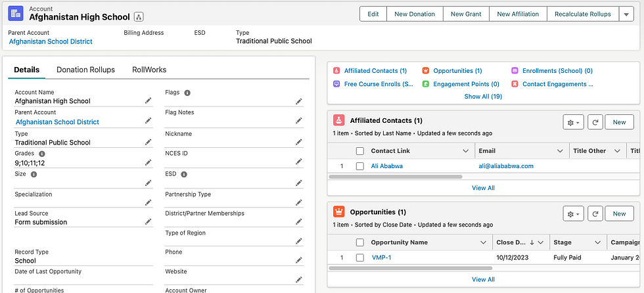Open the Donation Rollups tab

[86, 70]
